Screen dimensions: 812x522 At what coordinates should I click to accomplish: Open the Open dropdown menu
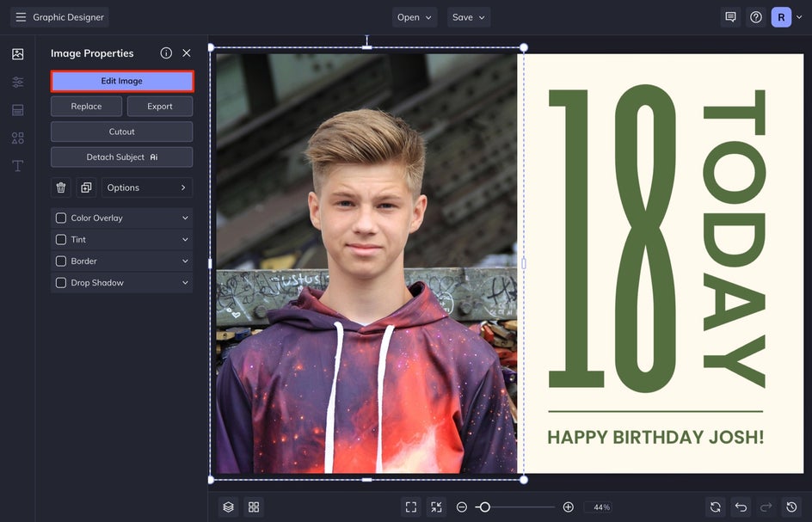pyautogui.click(x=415, y=17)
